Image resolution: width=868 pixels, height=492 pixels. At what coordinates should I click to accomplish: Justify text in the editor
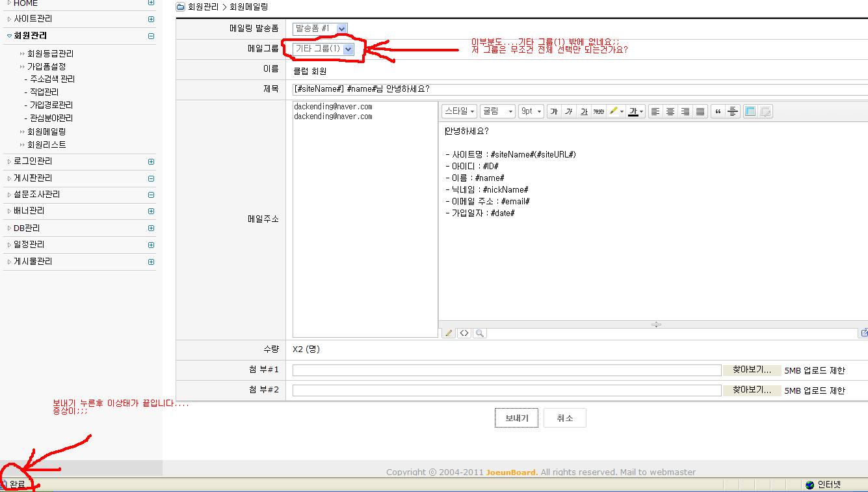pos(700,111)
